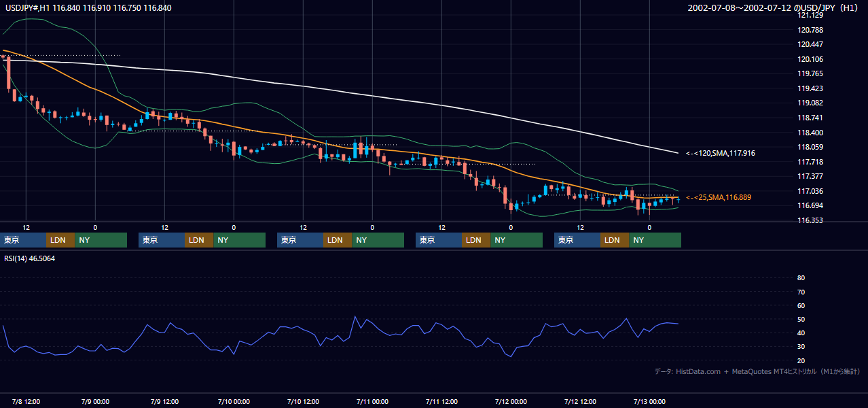Click the 7/12 12:00 time axis label
The width and height of the screenshot is (868, 408).
click(580, 401)
